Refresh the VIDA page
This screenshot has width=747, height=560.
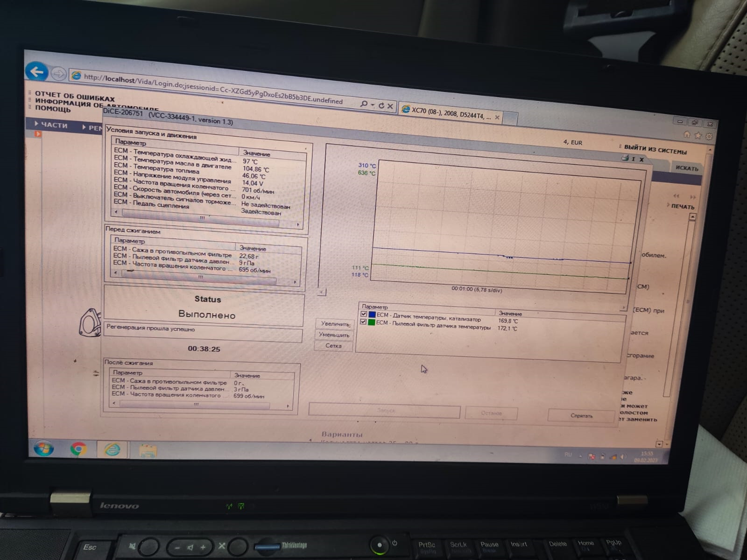pos(381,105)
